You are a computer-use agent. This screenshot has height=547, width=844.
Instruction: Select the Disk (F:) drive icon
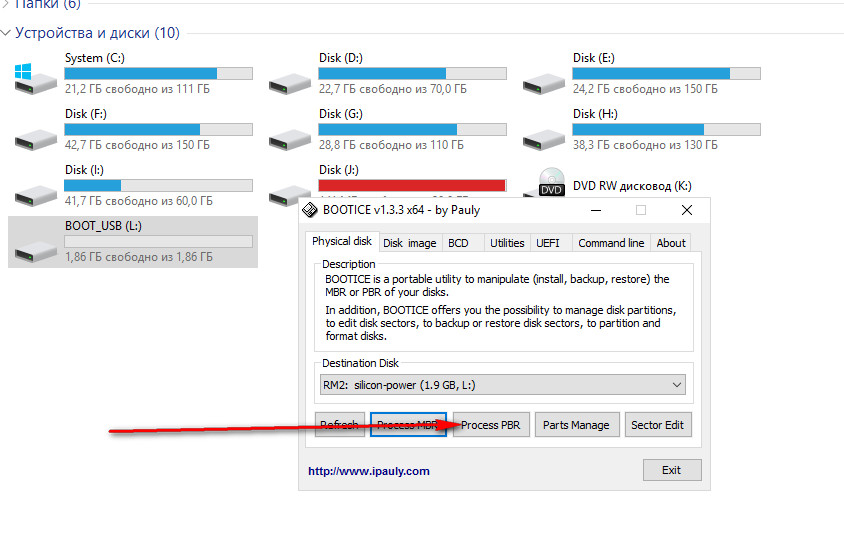pyautogui.click(x=35, y=135)
